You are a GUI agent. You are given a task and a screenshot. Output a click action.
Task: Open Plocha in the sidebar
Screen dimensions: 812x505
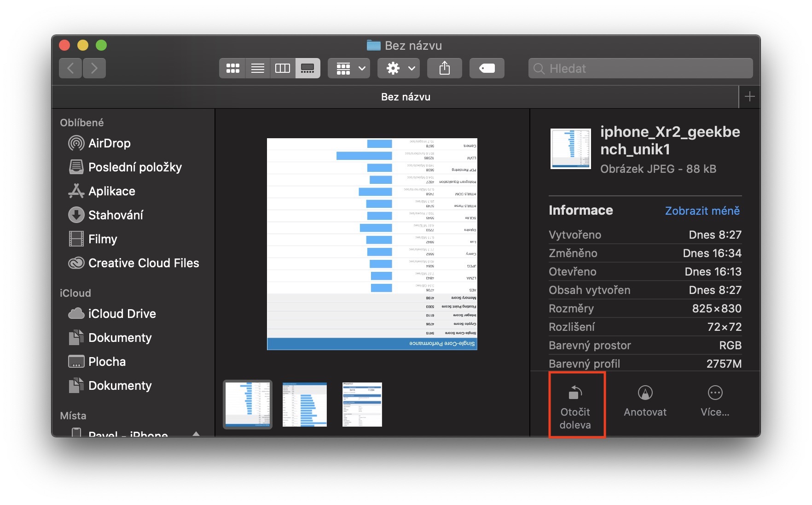pyautogui.click(x=97, y=362)
